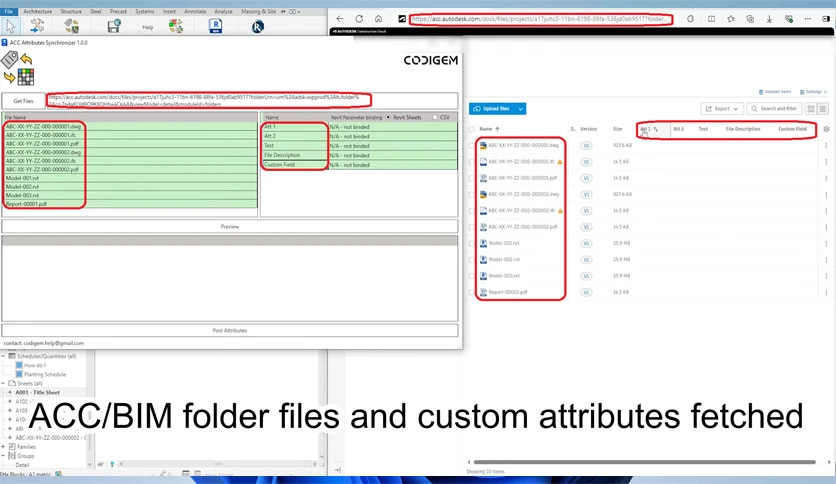Open the Settings dropdown in ACC
This screenshot has height=484, width=836.
coord(814,92)
